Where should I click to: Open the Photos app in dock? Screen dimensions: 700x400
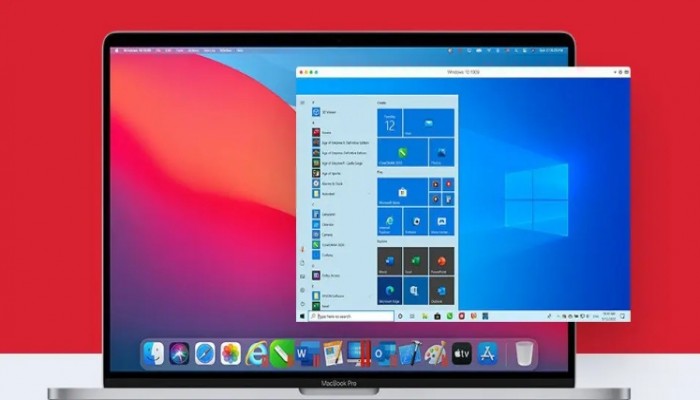[x=231, y=353]
